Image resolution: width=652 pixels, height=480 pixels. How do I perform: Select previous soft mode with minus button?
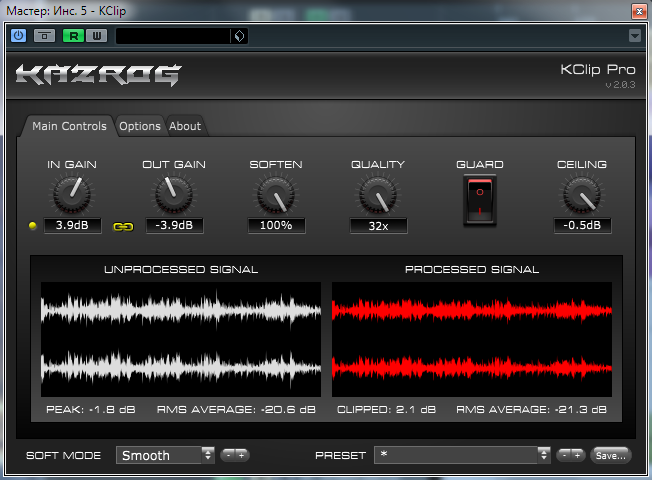(228, 455)
